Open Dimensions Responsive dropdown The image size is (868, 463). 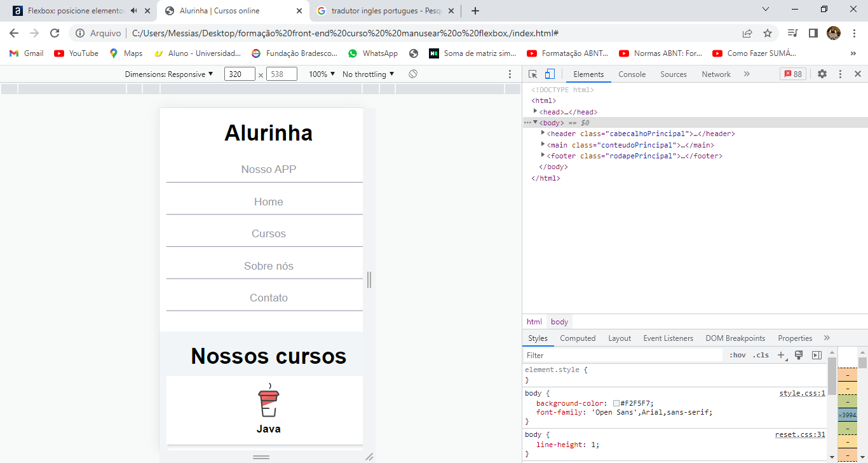click(169, 74)
